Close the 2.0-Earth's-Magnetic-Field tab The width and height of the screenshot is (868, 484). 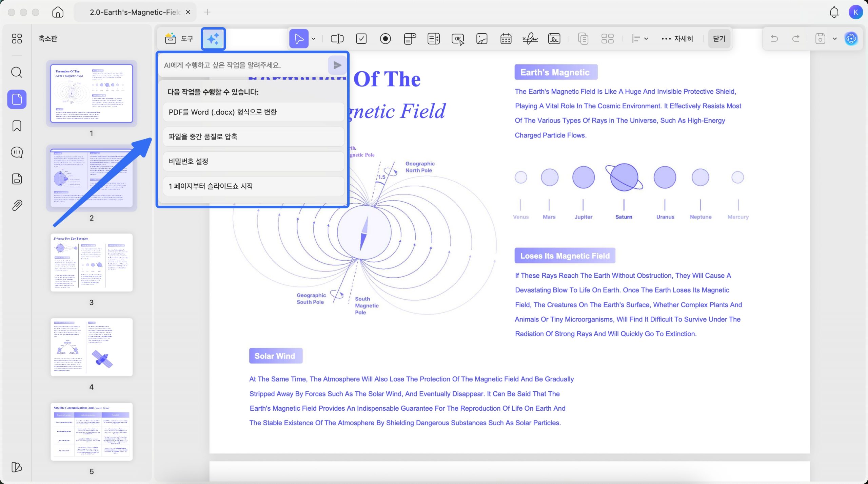pyautogui.click(x=188, y=12)
